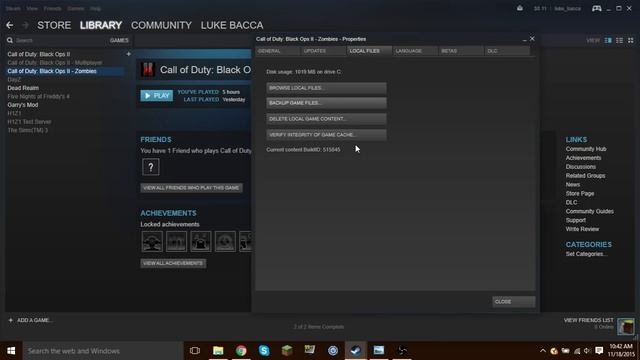The image size is (640, 360).
Task: Open Google Chrome from the taskbar
Action: [x=241, y=351]
